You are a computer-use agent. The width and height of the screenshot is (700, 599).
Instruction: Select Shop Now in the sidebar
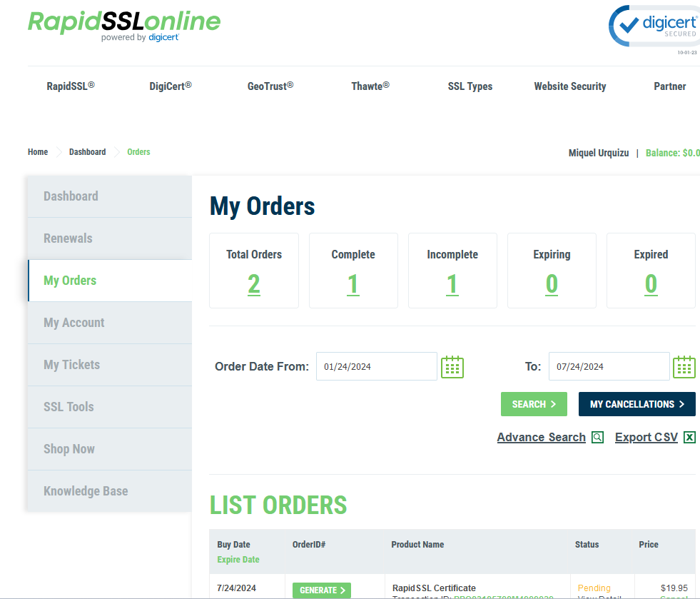tap(110, 449)
